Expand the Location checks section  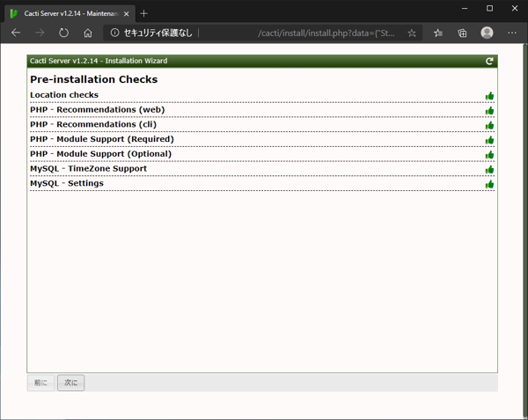64,95
